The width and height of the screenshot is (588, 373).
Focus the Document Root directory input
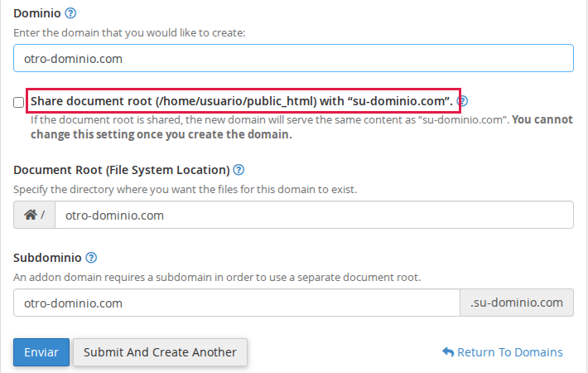(314, 215)
